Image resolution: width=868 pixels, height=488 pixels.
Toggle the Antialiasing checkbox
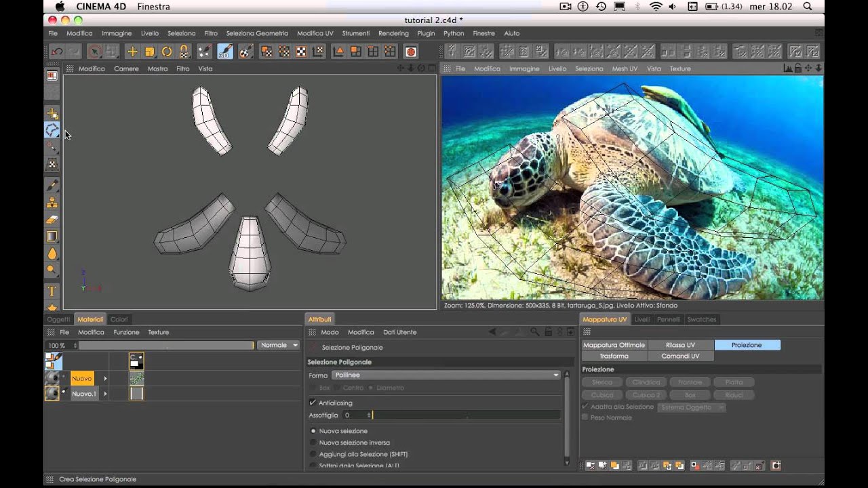pyautogui.click(x=313, y=403)
